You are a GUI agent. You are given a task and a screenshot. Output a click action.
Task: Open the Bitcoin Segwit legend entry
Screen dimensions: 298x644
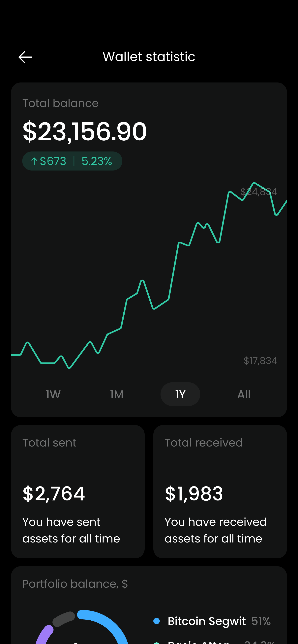(207, 621)
